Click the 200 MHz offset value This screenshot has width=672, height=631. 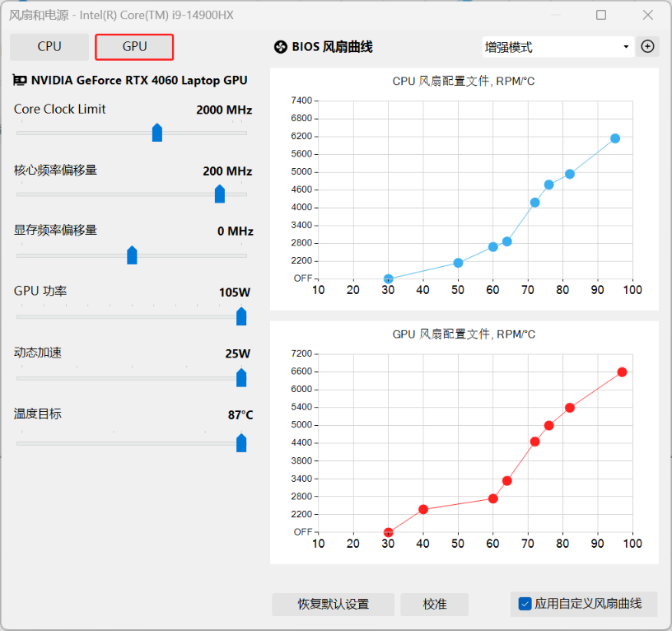(x=227, y=171)
